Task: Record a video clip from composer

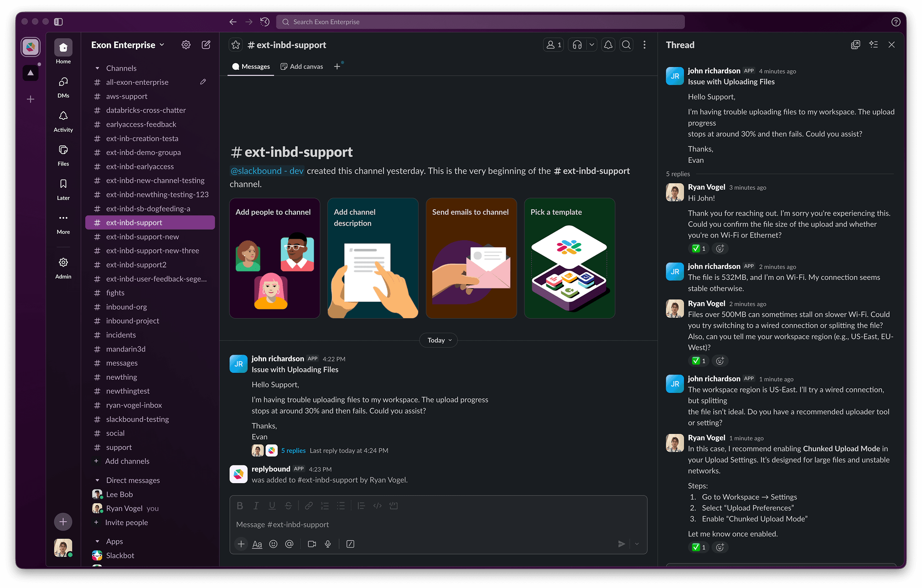Action: [312, 544]
